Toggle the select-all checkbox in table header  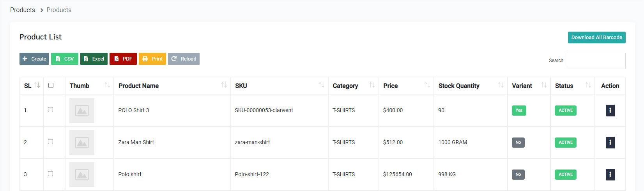51,86
